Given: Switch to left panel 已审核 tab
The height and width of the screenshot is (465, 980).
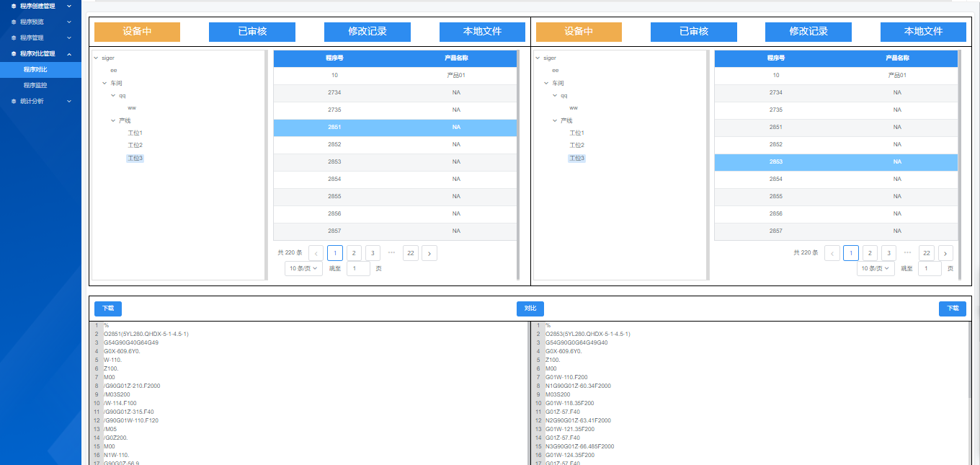Looking at the screenshot, I should [x=252, y=32].
